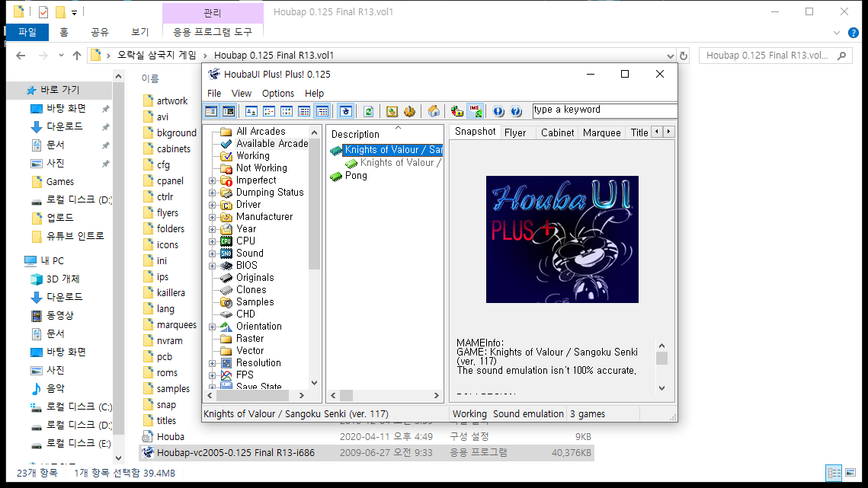Click the house toolbar icon
The height and width of the screenshot is (488, 868).
coord(434,111)
